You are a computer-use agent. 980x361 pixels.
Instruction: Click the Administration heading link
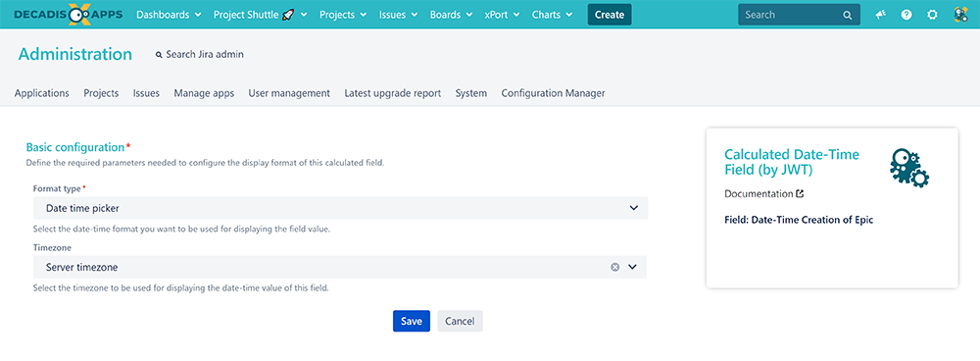coord(75,54)
